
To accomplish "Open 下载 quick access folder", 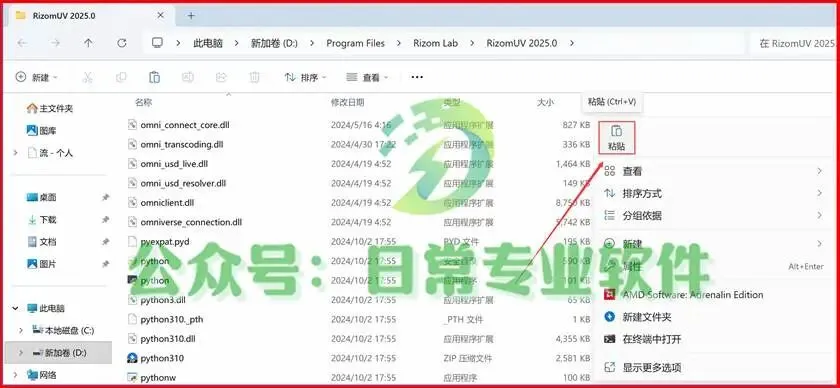I will point(42,220).
